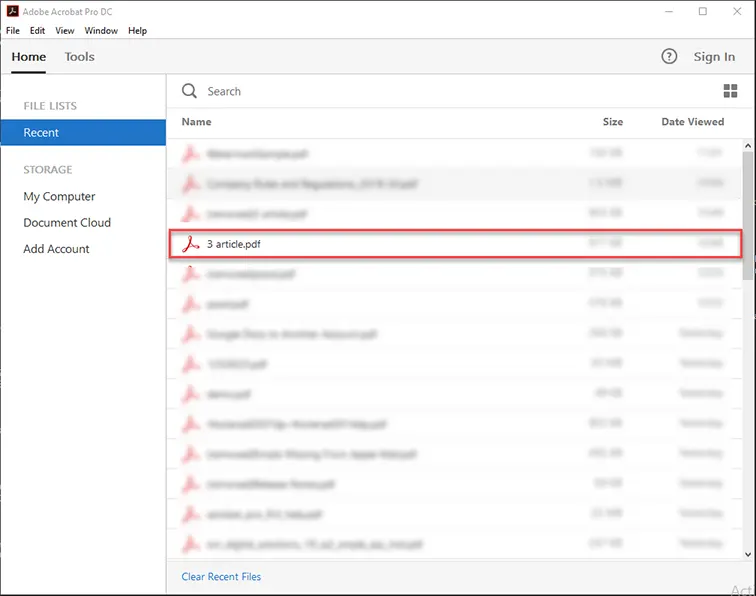
Task: Open the View menu
Action: click(65, 31)
